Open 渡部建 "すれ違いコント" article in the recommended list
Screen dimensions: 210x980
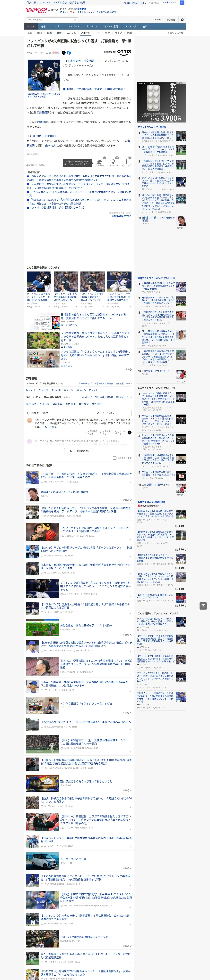pos(64,492)
